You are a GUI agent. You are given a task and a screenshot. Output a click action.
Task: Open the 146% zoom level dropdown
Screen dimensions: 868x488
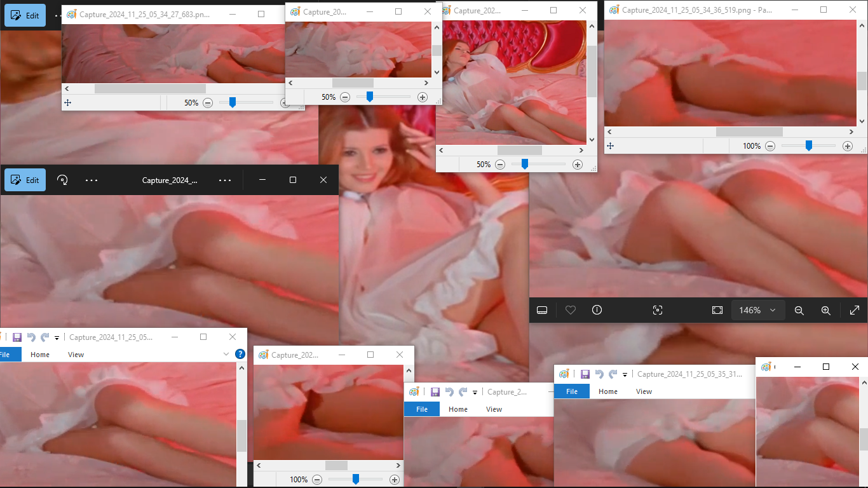click(758, 310)
